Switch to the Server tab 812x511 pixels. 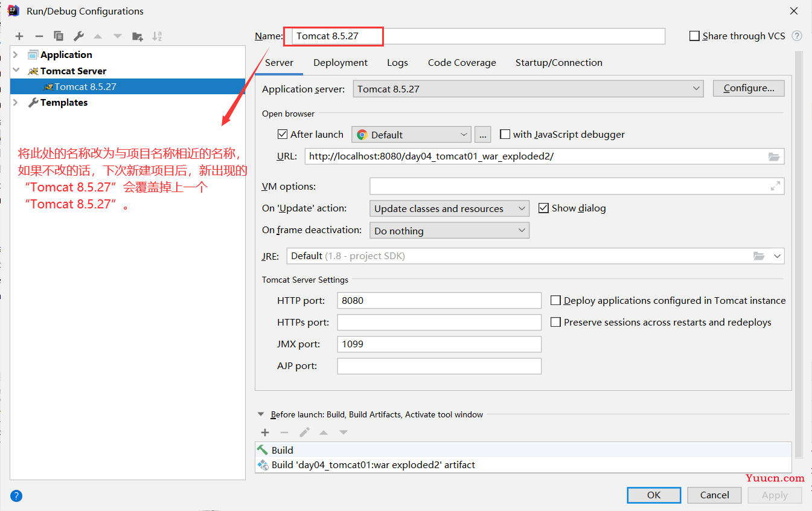279,63
